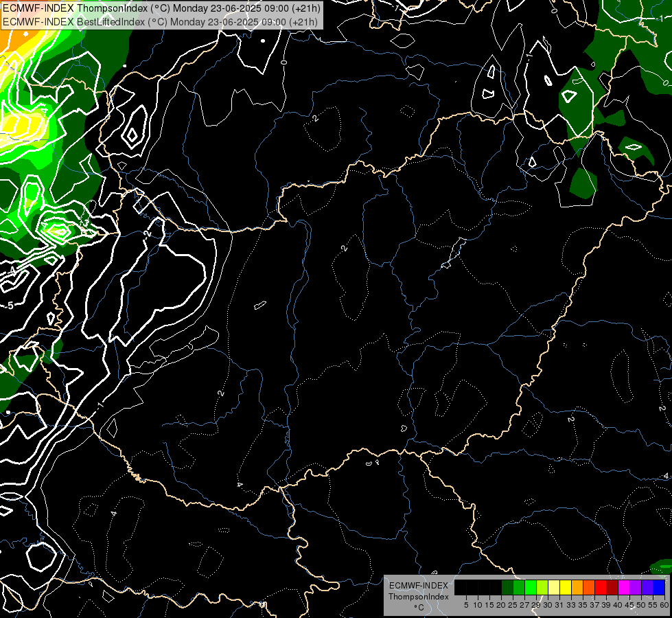Select the bright red legend swatch (37-39)

601,587
